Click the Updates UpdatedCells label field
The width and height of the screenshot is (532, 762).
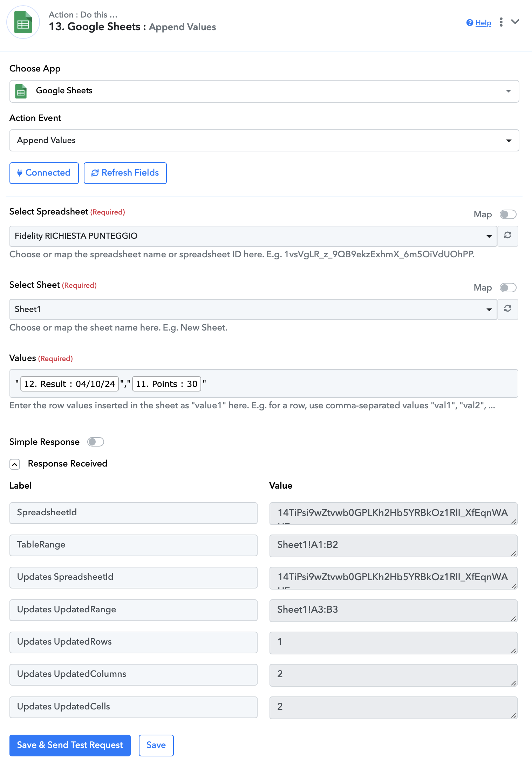133,707
